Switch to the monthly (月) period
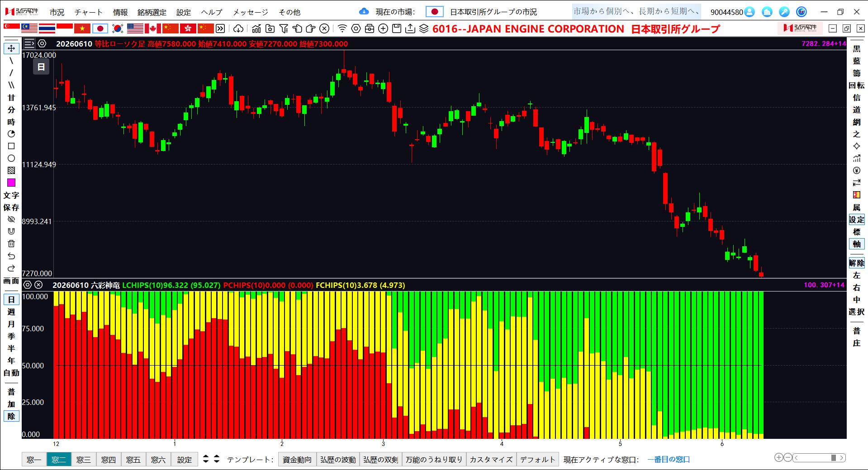The width and height of the screenshot is (868, 470). coord(11,324)
